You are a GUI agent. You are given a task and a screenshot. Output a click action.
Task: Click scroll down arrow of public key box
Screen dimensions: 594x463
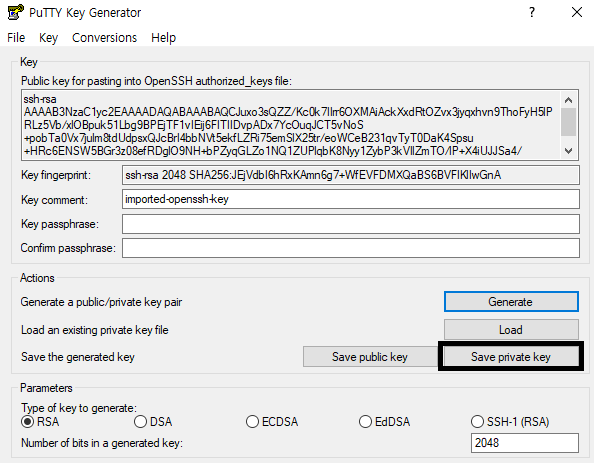pos(568,151)
